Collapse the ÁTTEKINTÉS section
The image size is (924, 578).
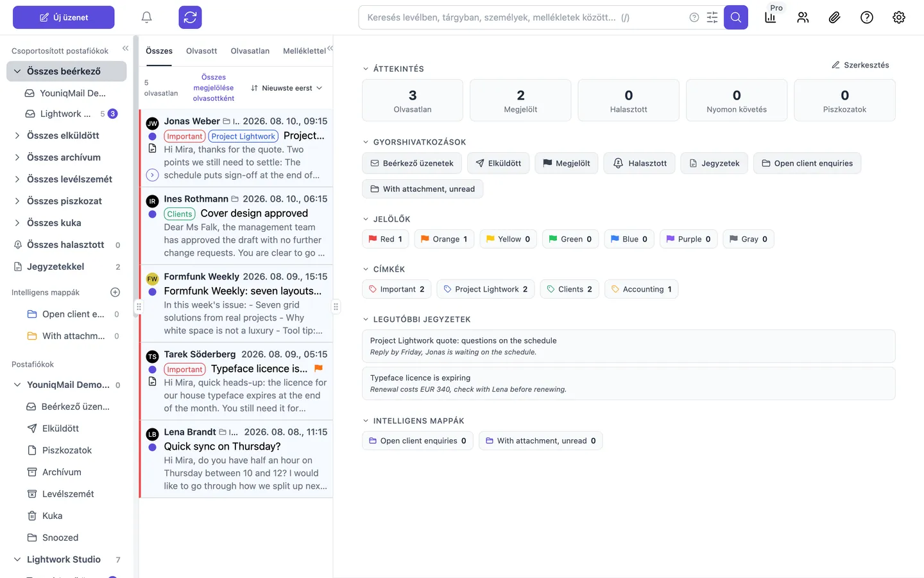click(366, 69)
